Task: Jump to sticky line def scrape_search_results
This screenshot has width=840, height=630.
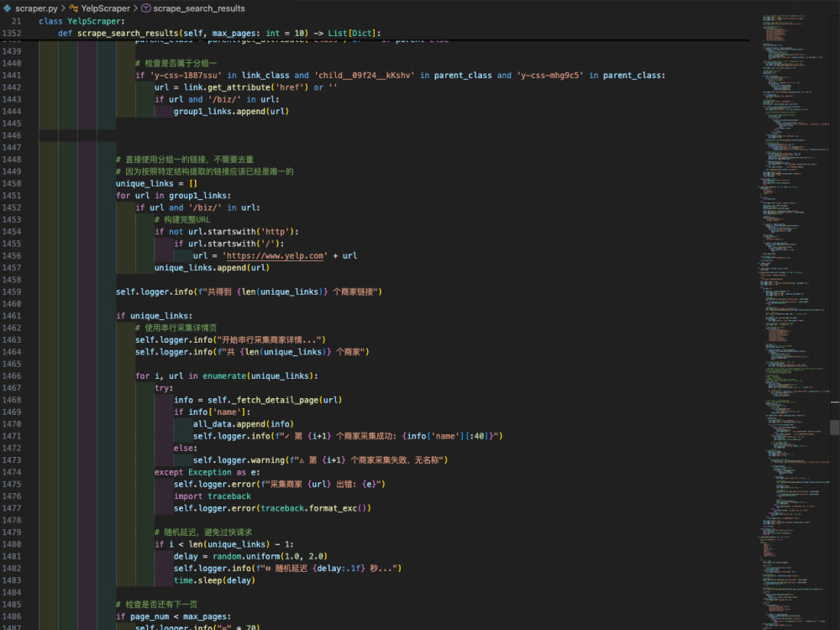Action: (x=219, y=34)
